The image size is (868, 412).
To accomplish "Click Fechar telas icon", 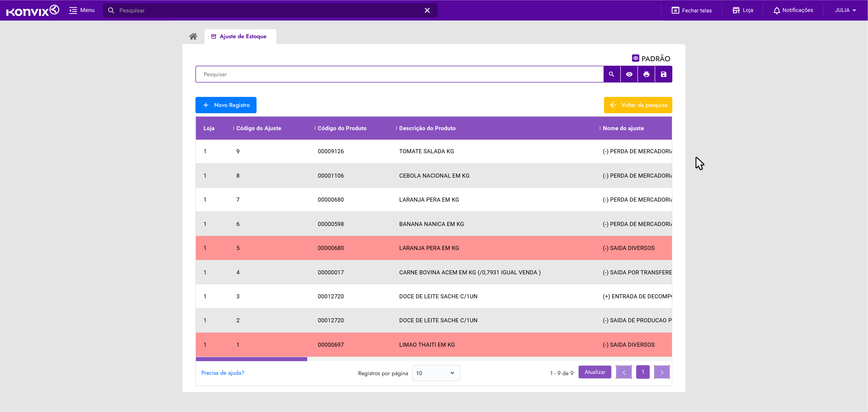I will pyautogui.click(x=675, y=10).
